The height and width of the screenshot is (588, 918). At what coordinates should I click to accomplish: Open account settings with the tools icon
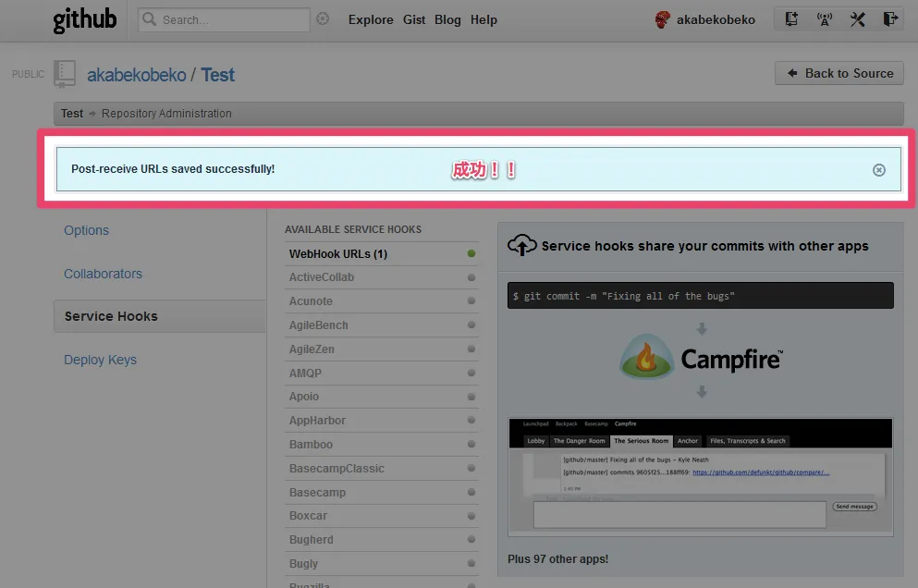point(857,19)
